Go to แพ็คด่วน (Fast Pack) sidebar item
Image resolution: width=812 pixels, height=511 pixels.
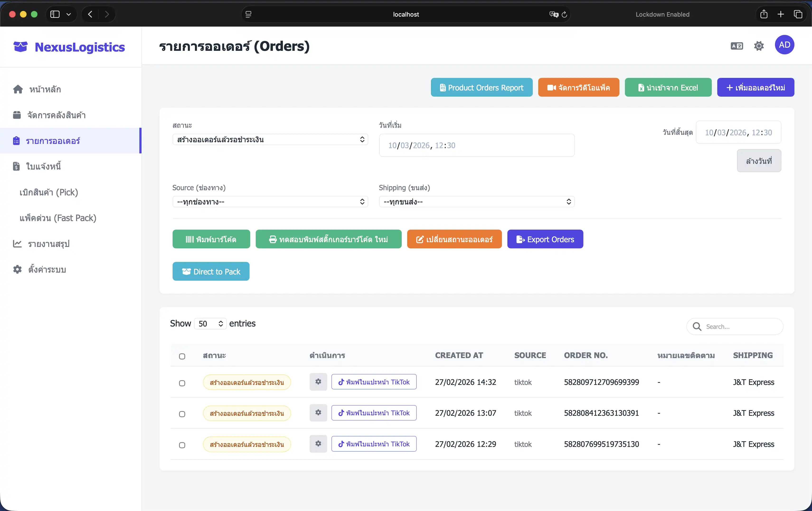(58, 218)
